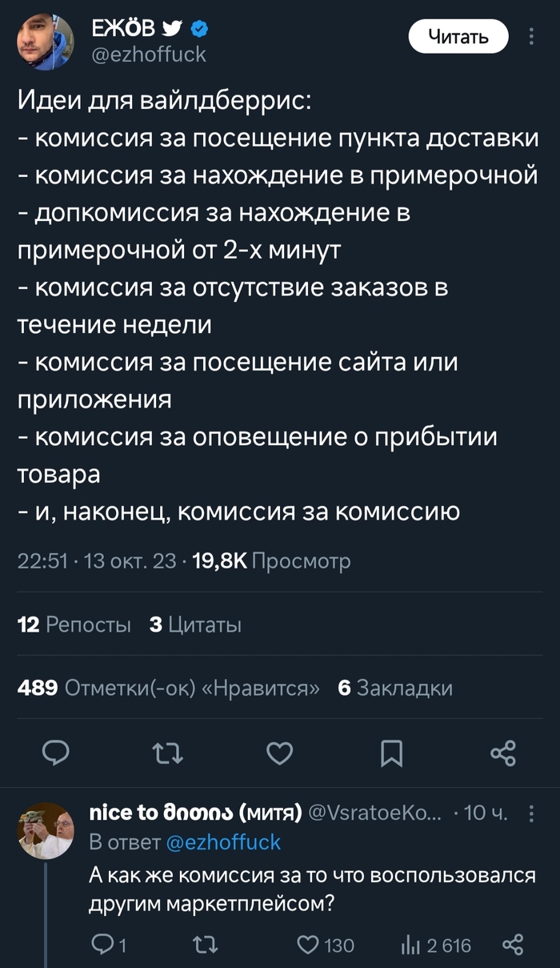The image size is (560, 968).
Task: View the 3 Цитаты list
Action: [196, 625]
